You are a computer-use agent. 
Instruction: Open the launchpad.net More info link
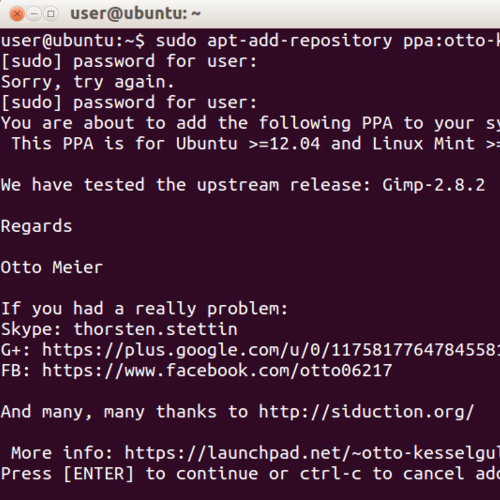click(312, 453)
